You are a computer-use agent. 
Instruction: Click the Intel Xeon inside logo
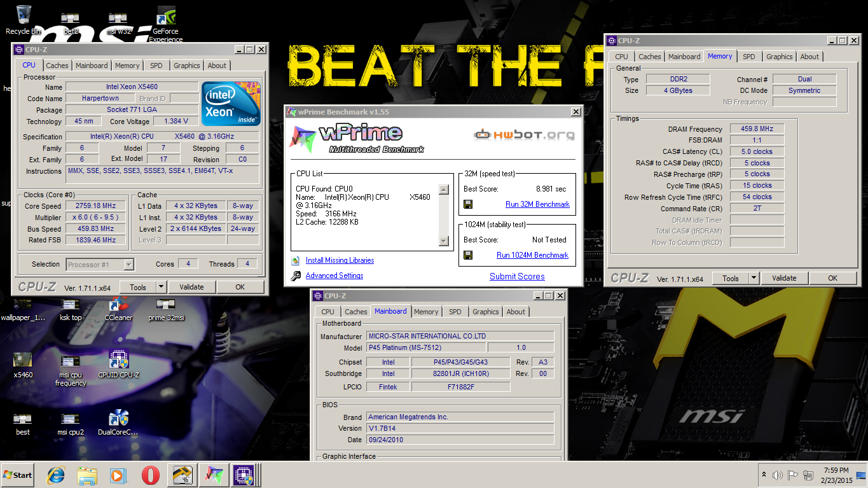point(231,103)
